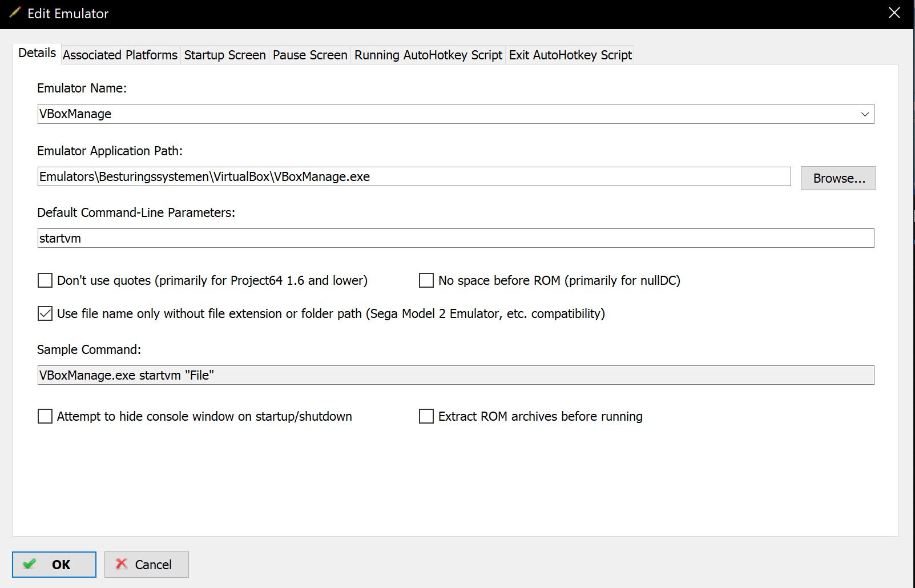Expand the Emulator Name dropdown arrow
Screen dimensions: 915x588
click(865, 114)
